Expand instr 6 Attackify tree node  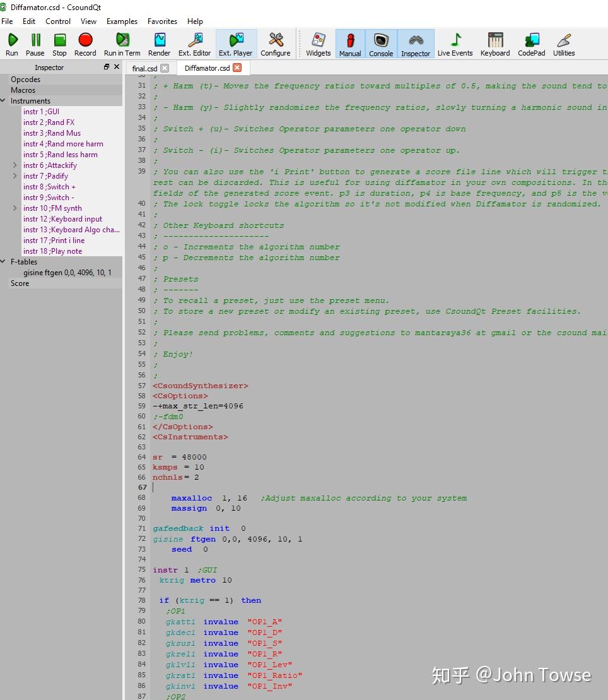pyautogui.click(x=15, y=165)
